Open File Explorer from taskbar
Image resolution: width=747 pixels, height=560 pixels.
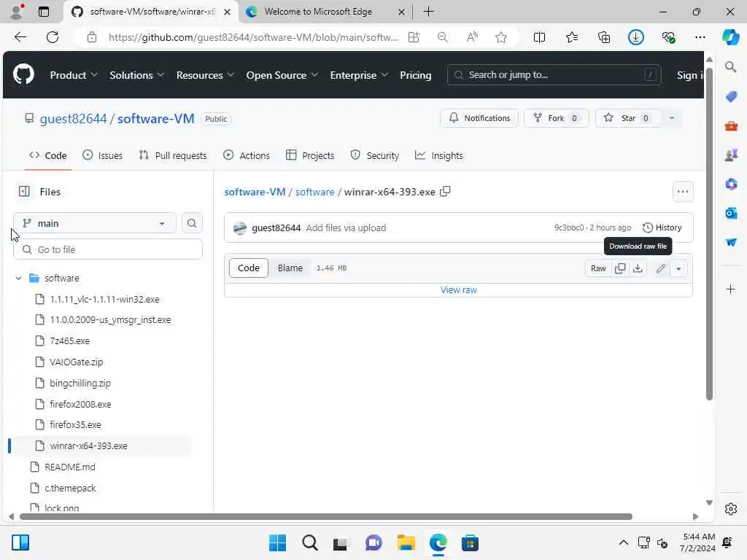click(x=406, y=542)
